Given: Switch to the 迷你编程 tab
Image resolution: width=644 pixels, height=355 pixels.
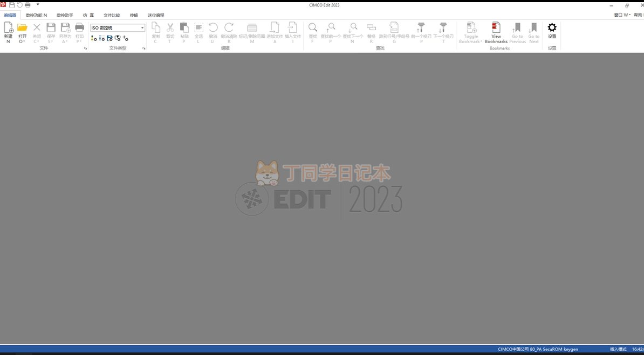Looking at the screenshot, I should coord(156,15).
